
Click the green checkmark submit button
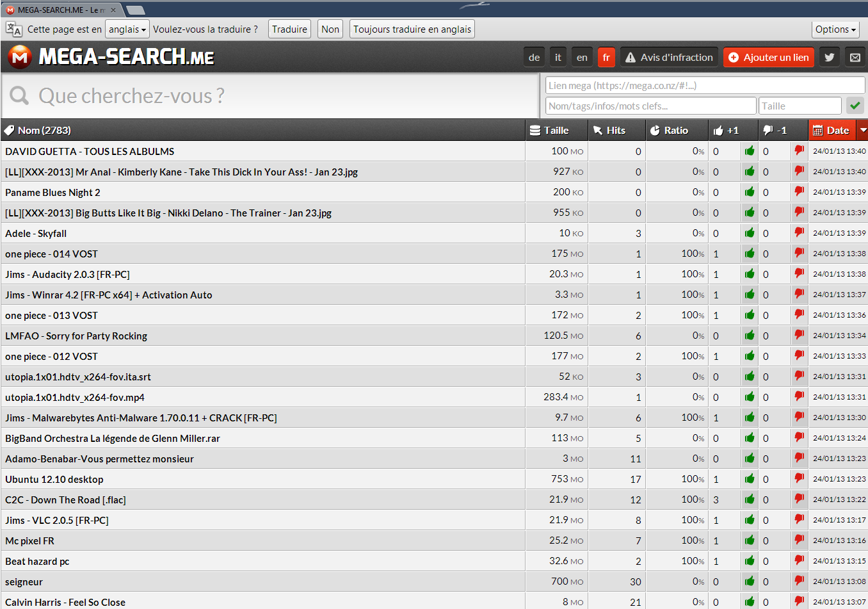855,106
